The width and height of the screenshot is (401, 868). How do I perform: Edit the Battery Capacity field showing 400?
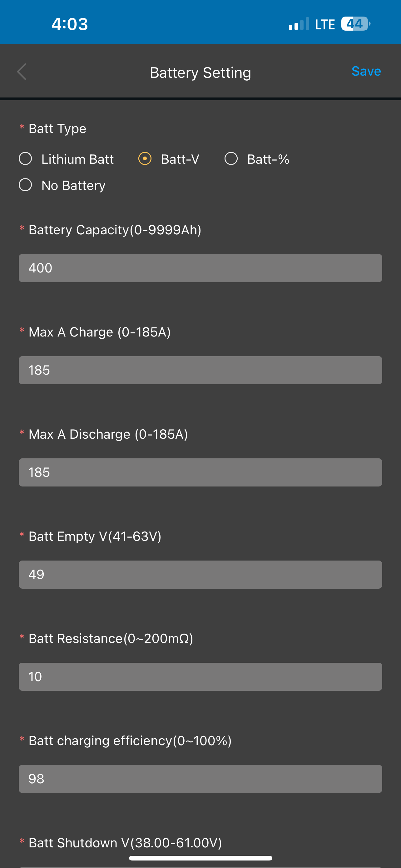(200, 268)
